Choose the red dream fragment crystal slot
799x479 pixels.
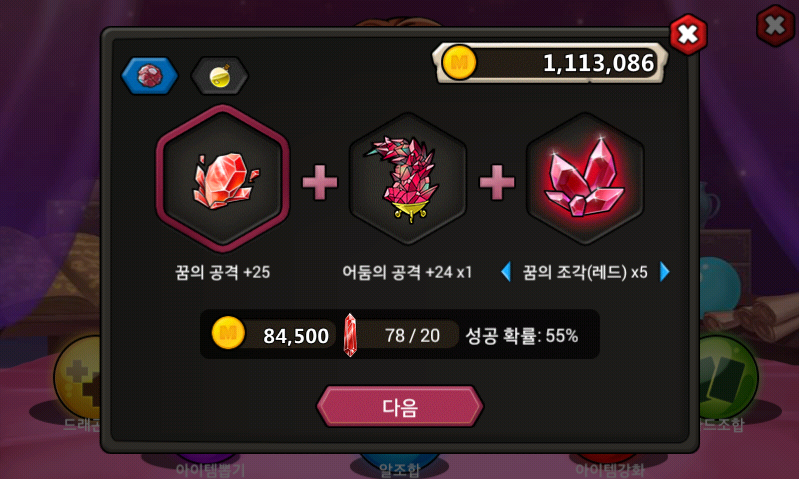pos(585,179)
